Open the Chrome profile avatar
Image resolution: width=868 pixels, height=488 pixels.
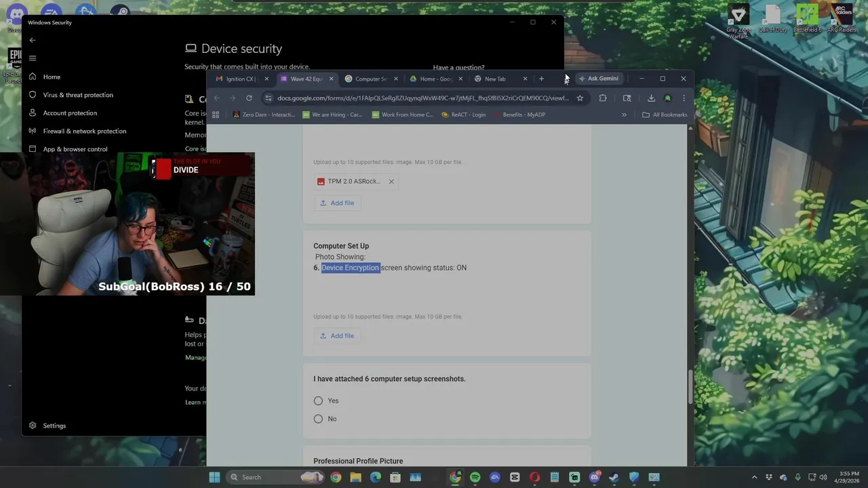tap(667, 98)
